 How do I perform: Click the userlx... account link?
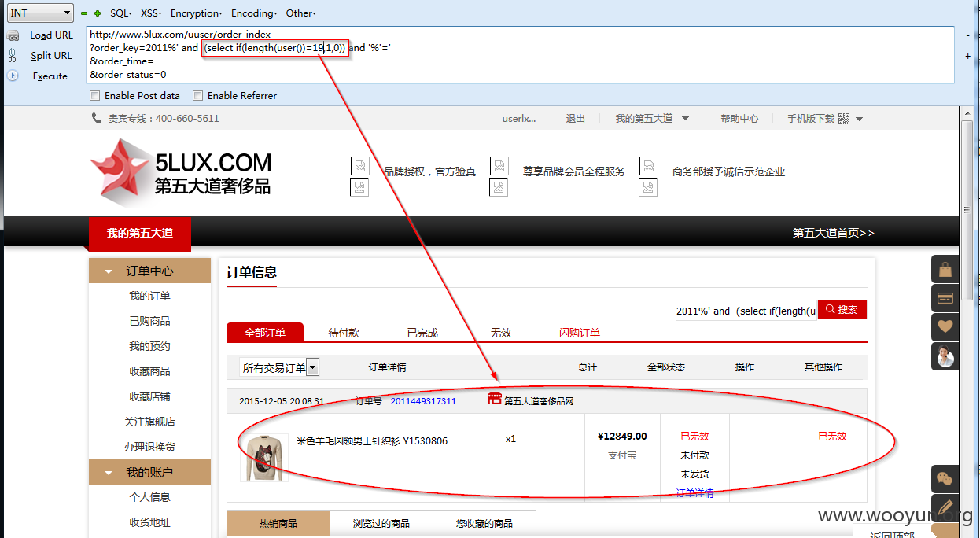(x=519, y=119)
